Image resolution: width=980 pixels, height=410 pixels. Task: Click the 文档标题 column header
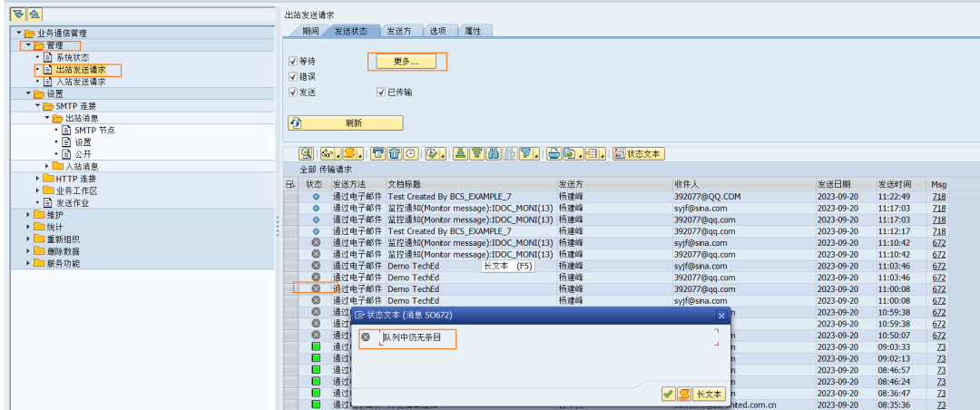tap(471, 184)
